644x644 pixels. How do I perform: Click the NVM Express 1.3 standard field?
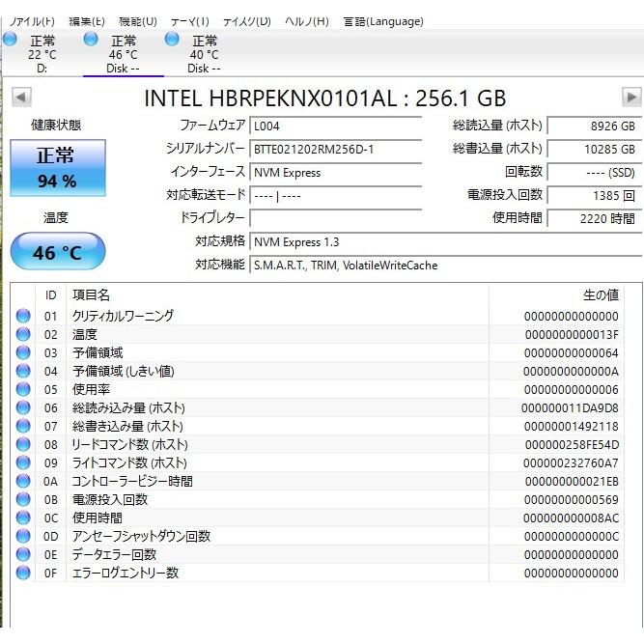coord(445,242)
